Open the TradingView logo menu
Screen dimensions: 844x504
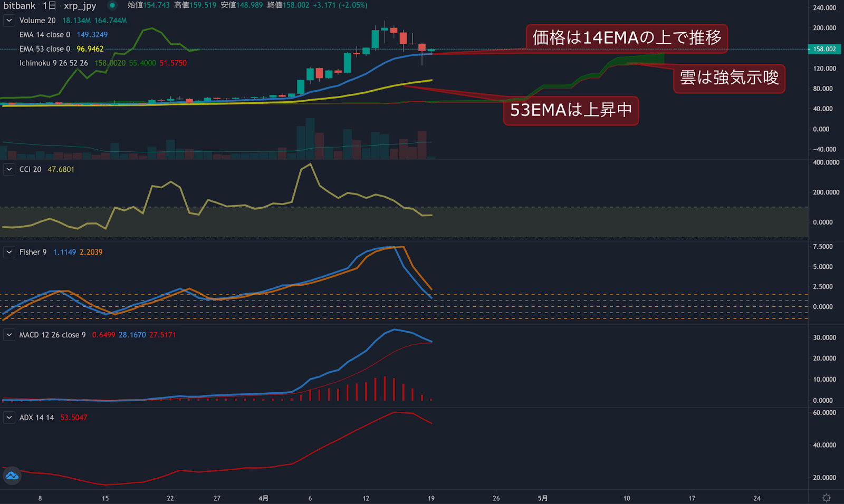11,476
